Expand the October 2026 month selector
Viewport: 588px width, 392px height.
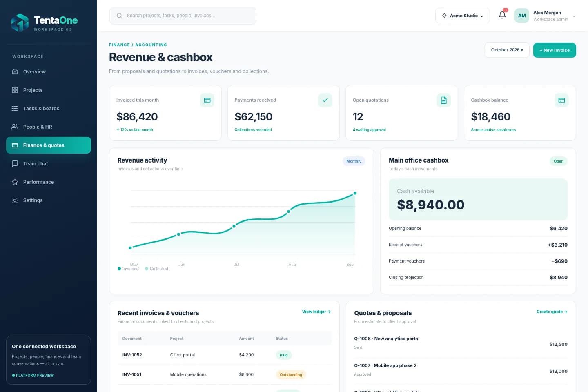point(507,50)
